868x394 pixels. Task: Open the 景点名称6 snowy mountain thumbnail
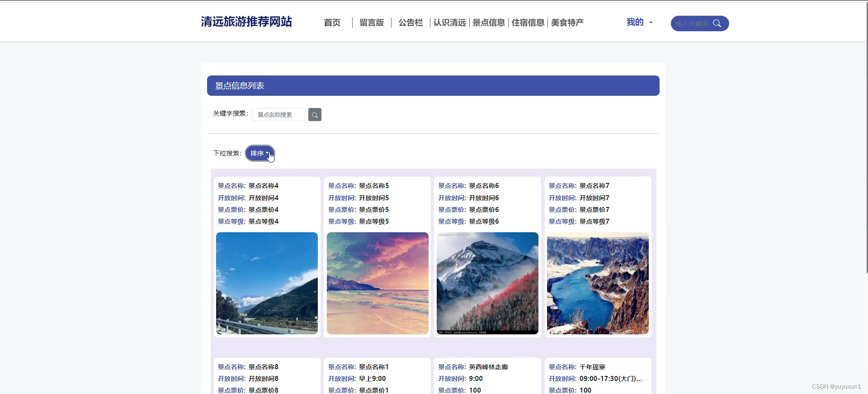coord(487,283)
